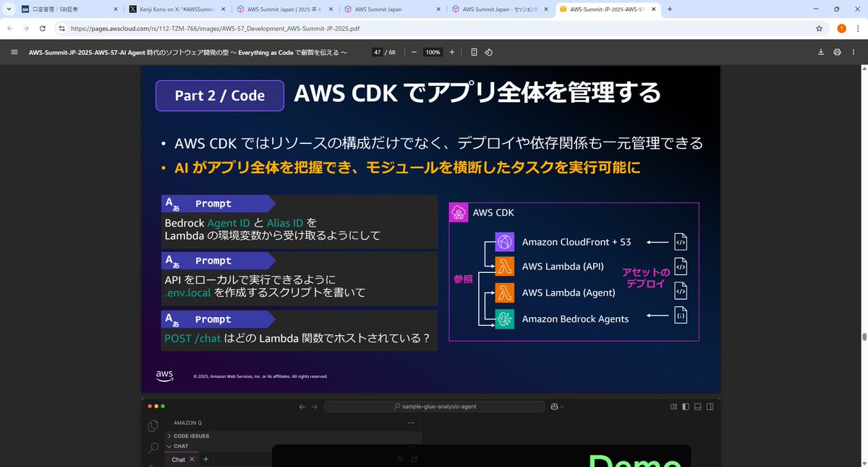Add new chat tab with plus icon
Screen dimensions: 868x467
[x=206, y=460]
